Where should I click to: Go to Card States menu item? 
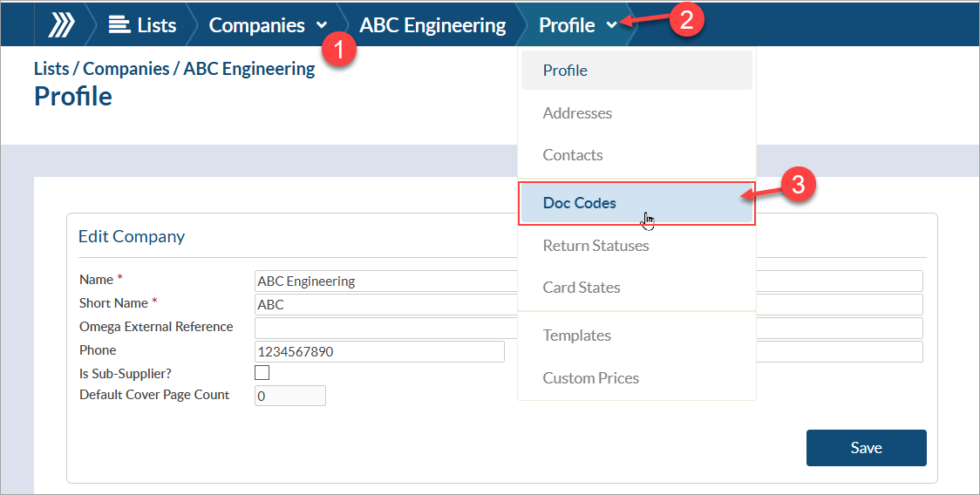point(582,288)
